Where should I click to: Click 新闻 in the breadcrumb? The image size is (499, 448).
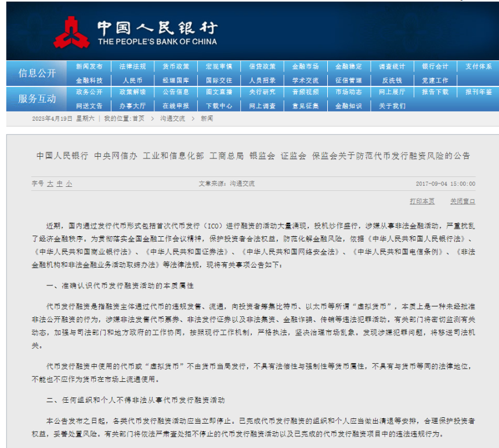point(207,119)
